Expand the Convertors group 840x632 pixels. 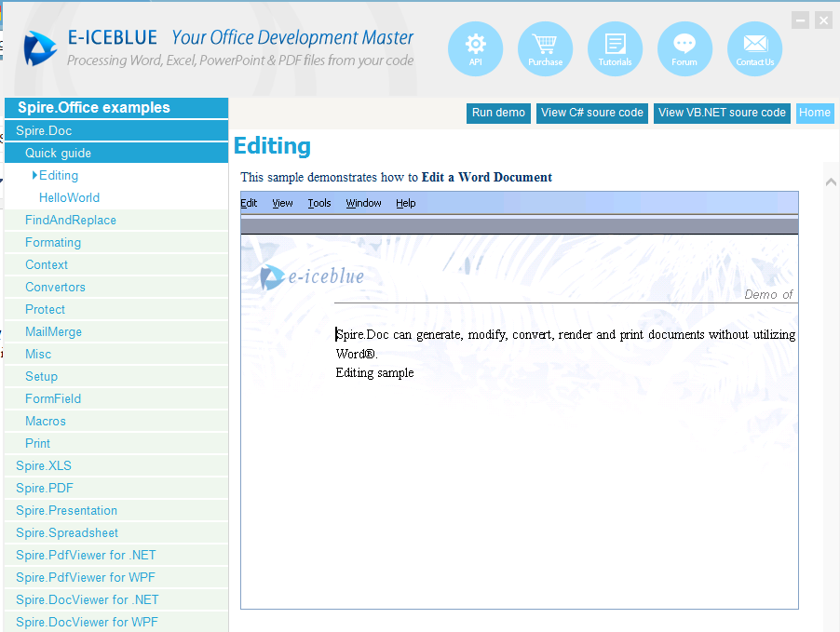tap(116, 287)
